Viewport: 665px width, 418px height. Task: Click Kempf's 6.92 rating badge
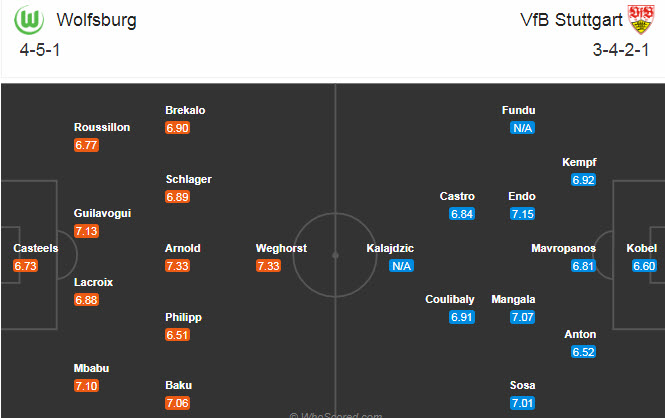pos(583,179)
